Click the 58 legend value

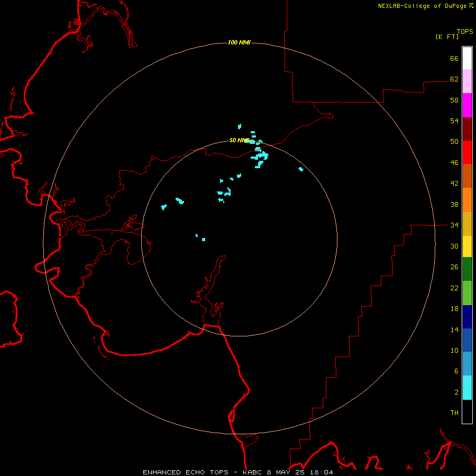point(454,100)
